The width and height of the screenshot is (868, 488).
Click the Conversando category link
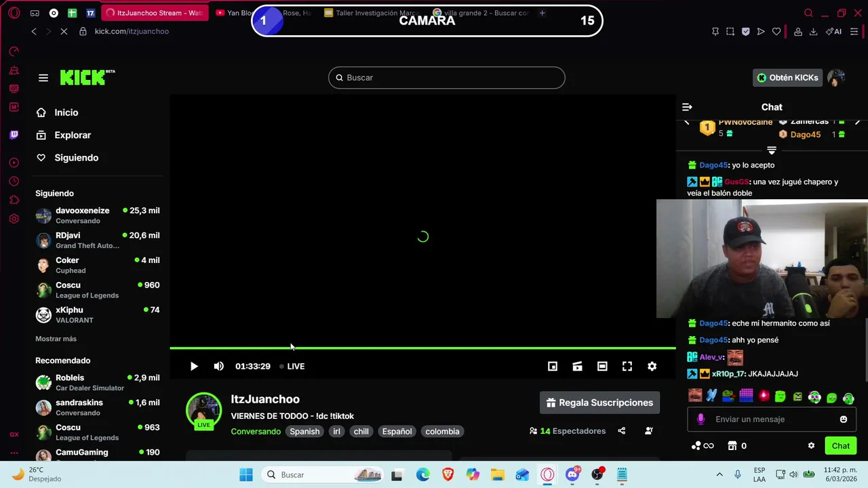click(x=256, y=431)
